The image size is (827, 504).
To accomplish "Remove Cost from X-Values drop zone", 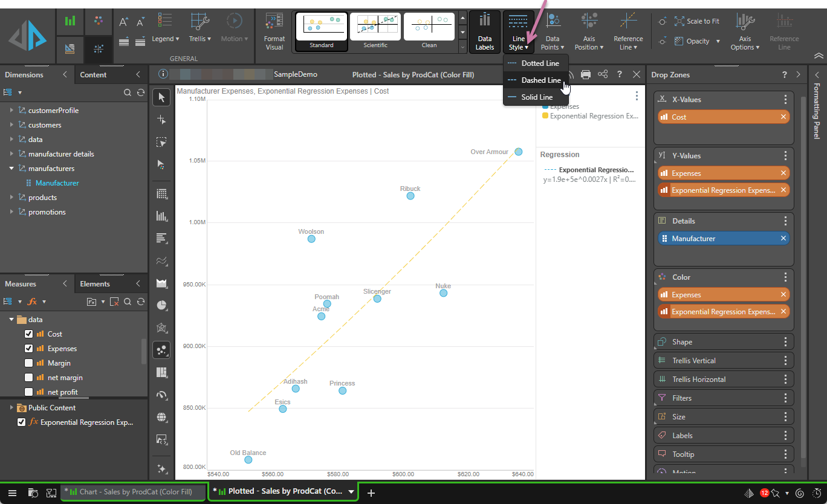I will pyautogui.click(x=783, y=117).
